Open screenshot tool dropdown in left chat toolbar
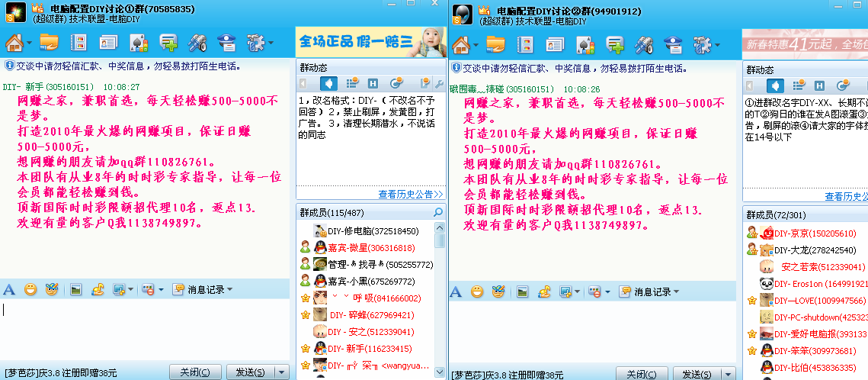 130,290
